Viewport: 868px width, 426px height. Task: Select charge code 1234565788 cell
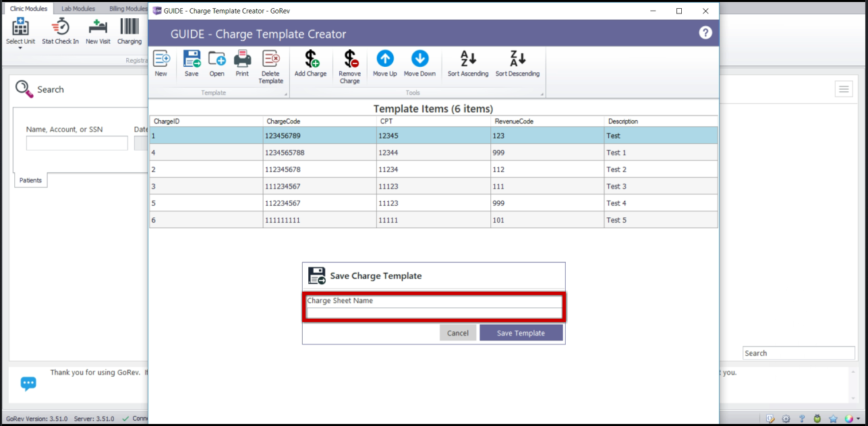coord(320,153)
